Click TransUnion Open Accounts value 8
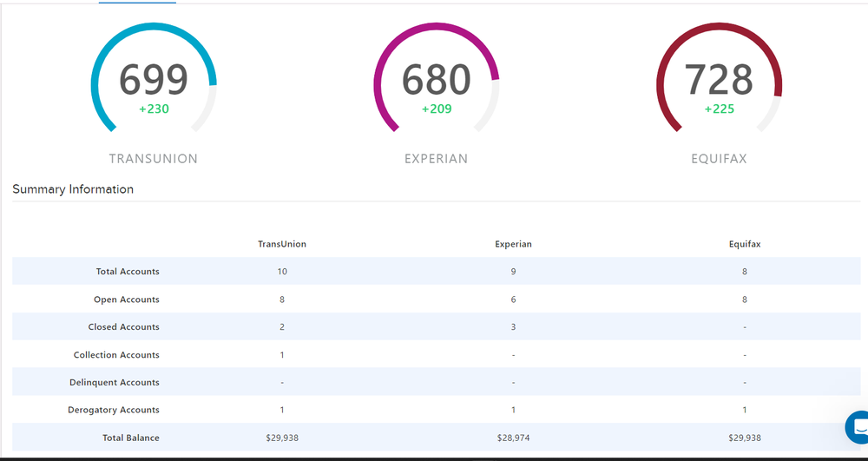 tap(282, 300)
